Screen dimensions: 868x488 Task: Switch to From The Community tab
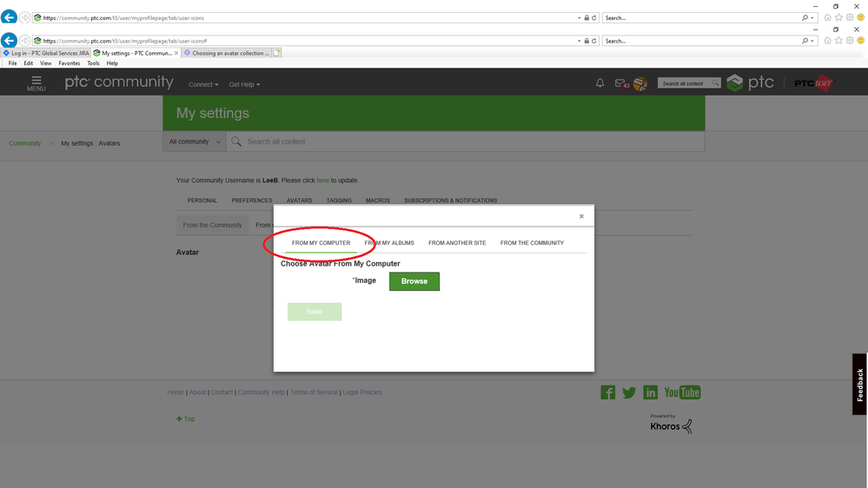(x=532, y=243)
